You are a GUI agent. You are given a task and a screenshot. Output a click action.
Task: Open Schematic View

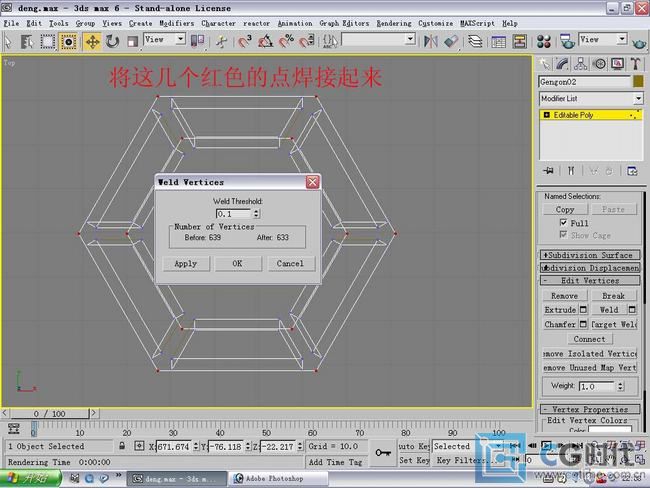(519, 41)
